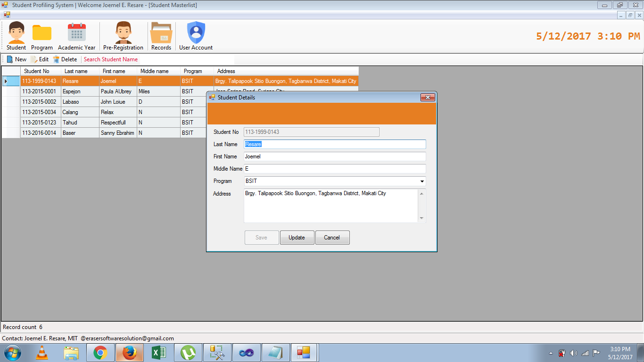The image size is (644, 362).
Task: Open Excel from the taskbar
Action: [158, 352]
